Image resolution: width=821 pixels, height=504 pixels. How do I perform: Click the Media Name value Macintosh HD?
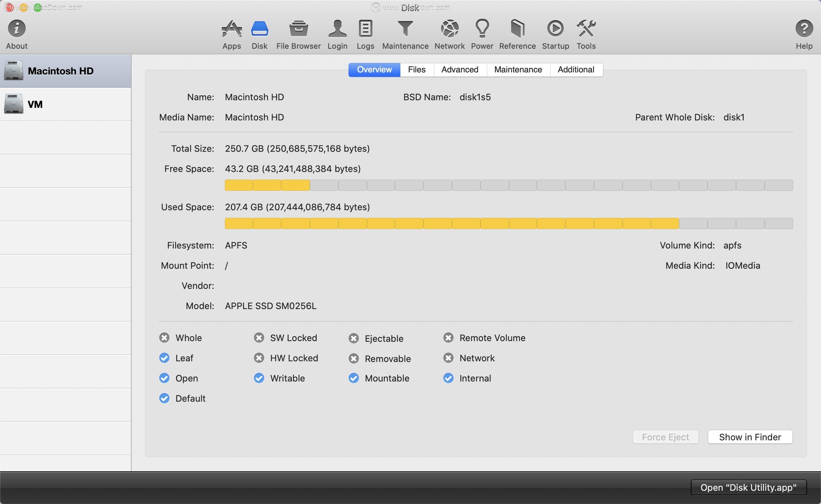(x=254, y=117)
